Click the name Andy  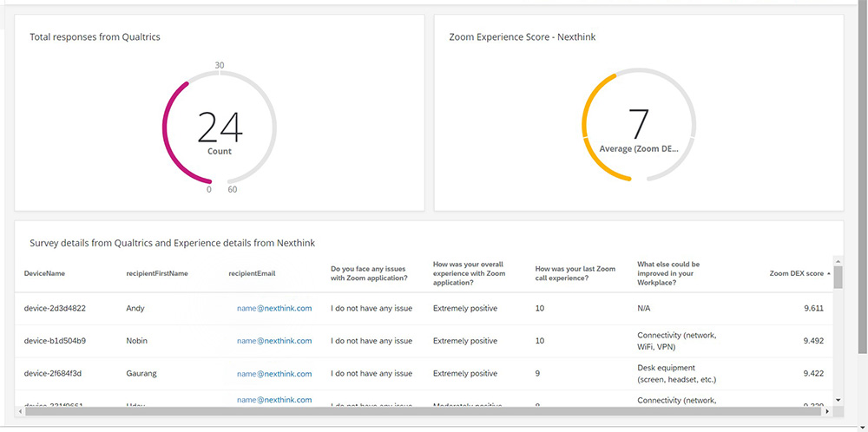point(135,308)
